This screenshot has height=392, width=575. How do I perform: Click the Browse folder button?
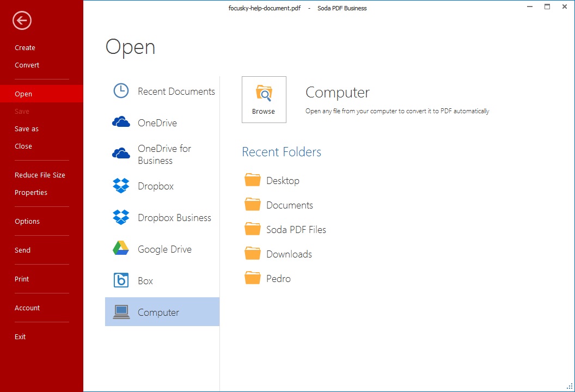click(x=264, y=100)
